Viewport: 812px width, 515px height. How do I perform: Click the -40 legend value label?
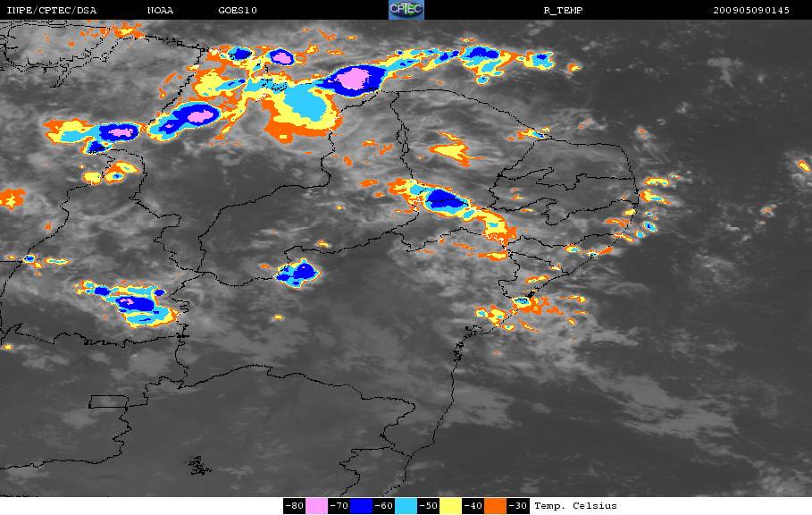[473, 506]
